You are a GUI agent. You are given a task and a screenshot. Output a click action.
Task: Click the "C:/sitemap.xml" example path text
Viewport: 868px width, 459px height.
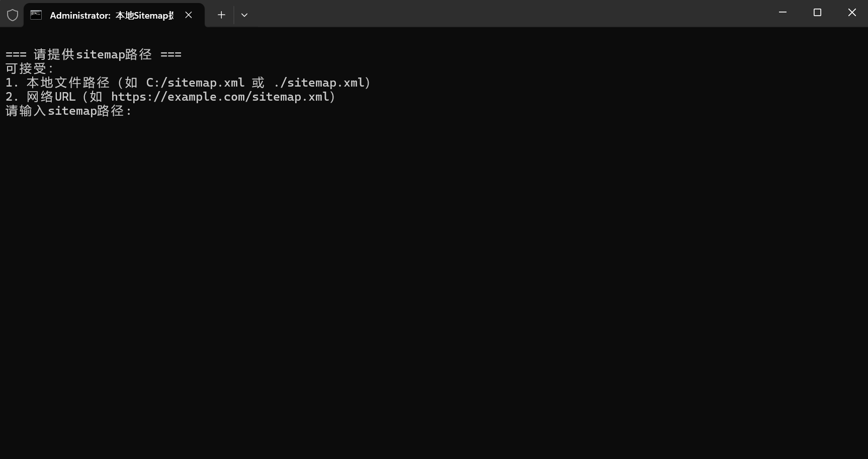195,83
